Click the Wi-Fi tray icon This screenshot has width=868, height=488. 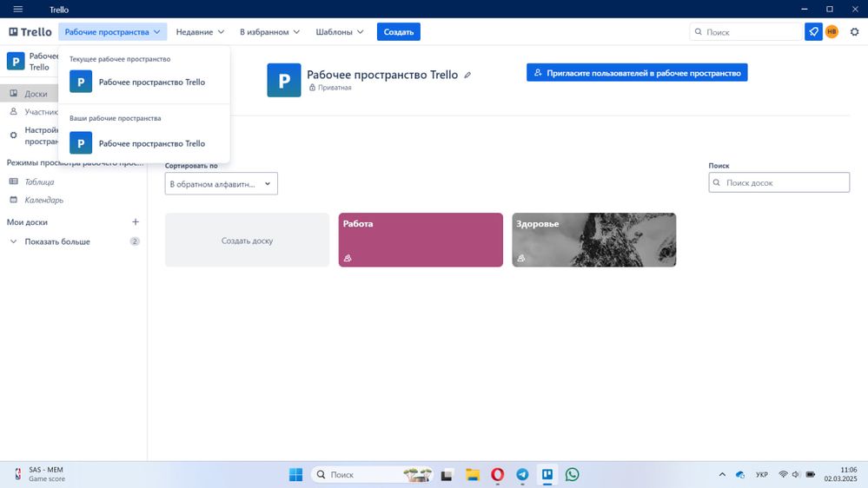783,475
